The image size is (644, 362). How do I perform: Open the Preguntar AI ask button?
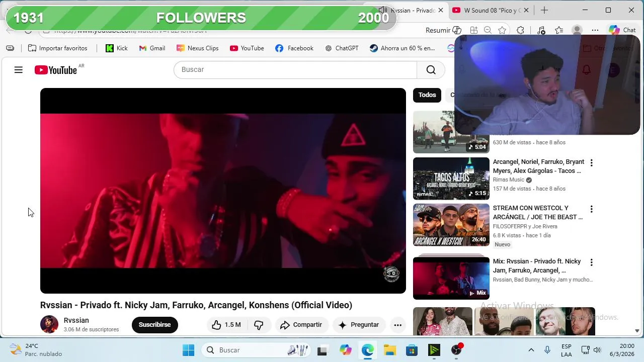(x=359, y=325)
